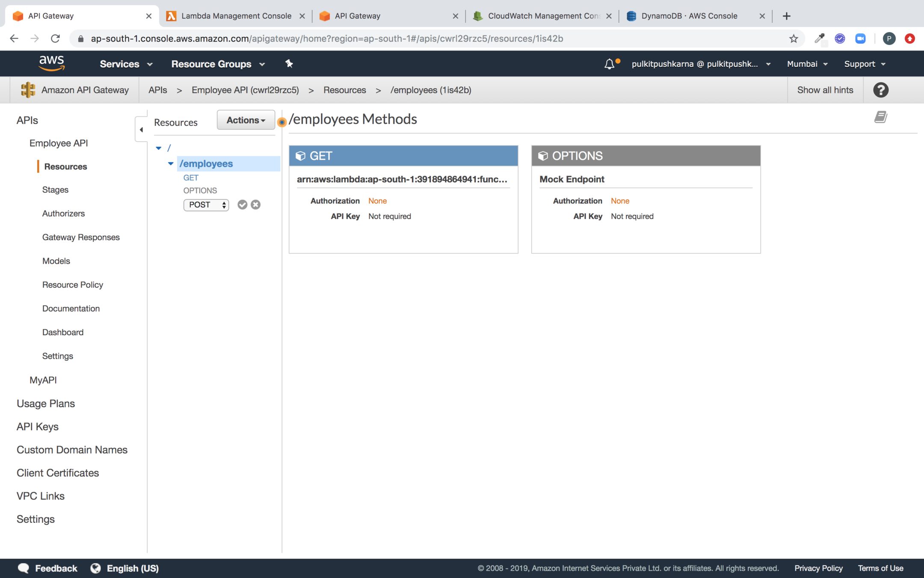Screen dimensions: 924x578
Task: Cancel new method with the X icon
Action: [x=256, y=205]
